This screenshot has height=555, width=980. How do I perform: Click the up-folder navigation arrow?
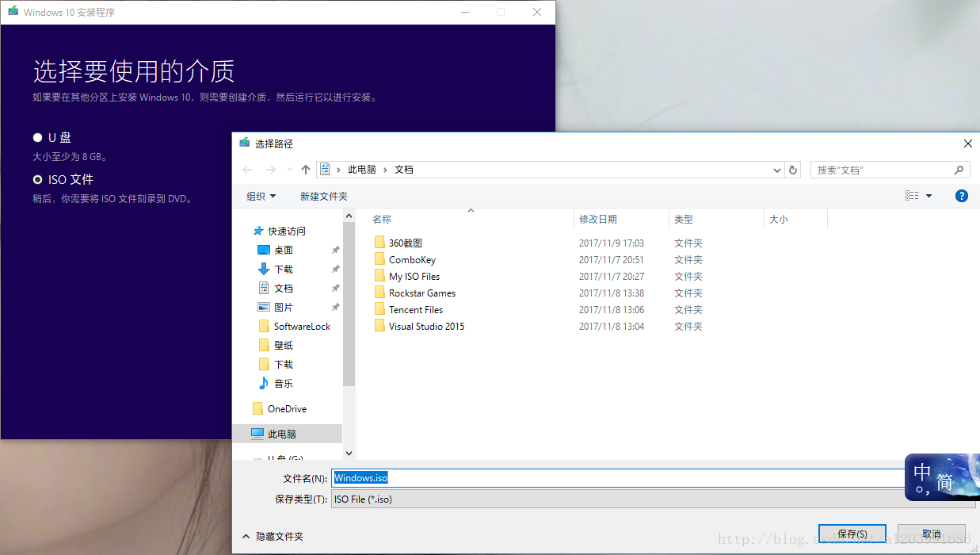tap(306, 169)
